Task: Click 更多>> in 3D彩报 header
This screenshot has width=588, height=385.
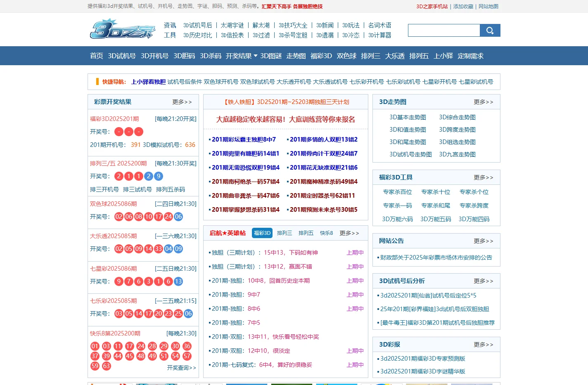Action: [x=484, y=345]
